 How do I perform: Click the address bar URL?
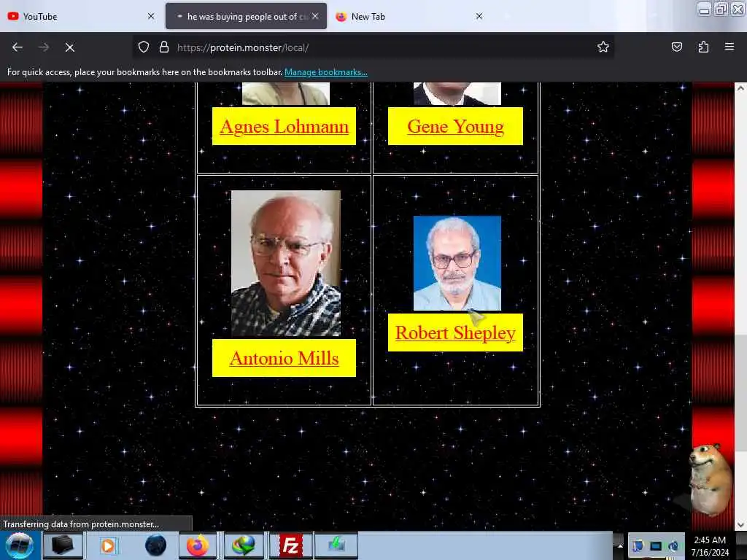click(243, 47)
